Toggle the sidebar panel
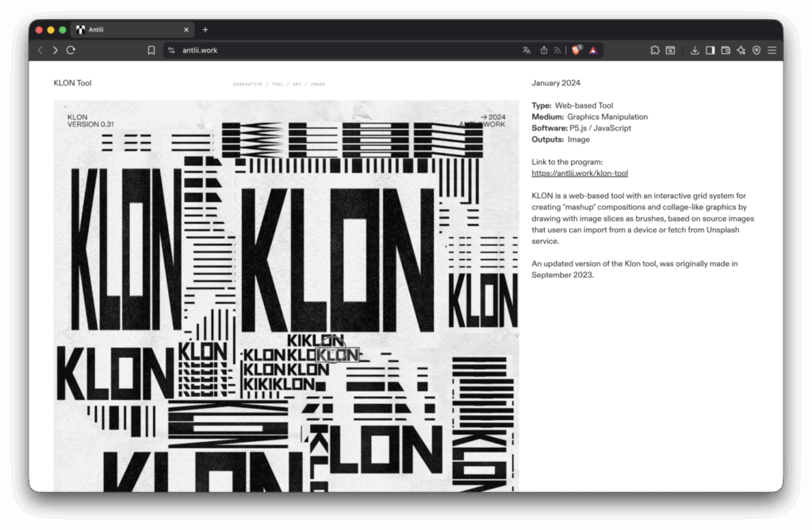Viewport: 812px width, 530px height. pyautogui.click(x=710, y=50)
